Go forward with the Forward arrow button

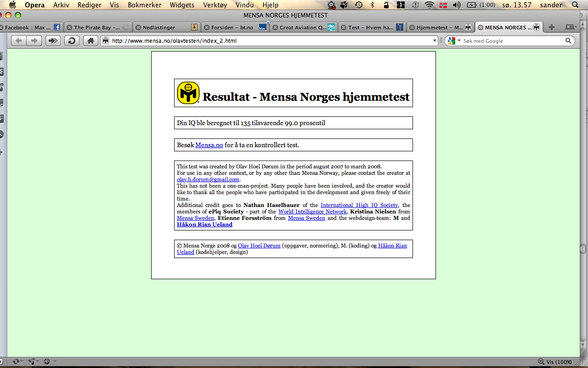pos(34,40)
